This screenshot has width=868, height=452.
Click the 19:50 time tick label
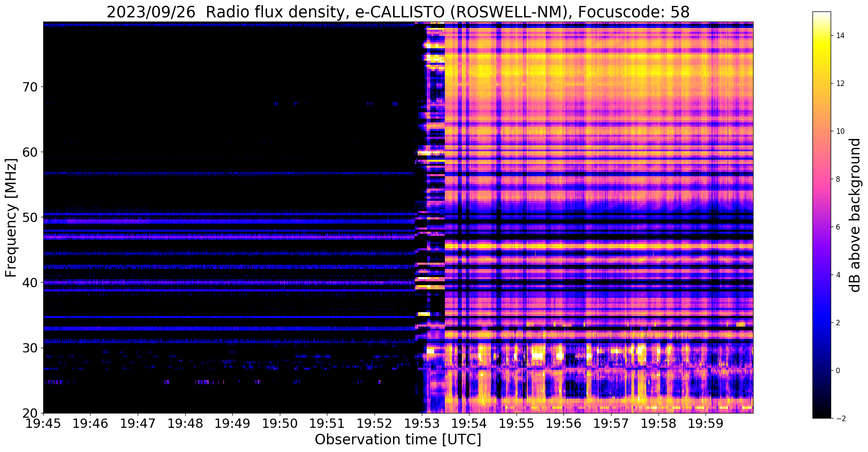pyautogui.click(x=280, y=423)
